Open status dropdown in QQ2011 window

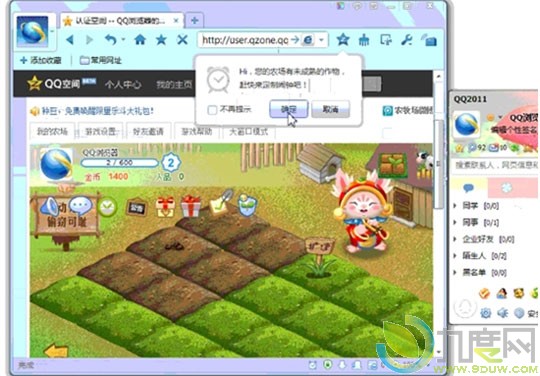[x=499, y=117]
